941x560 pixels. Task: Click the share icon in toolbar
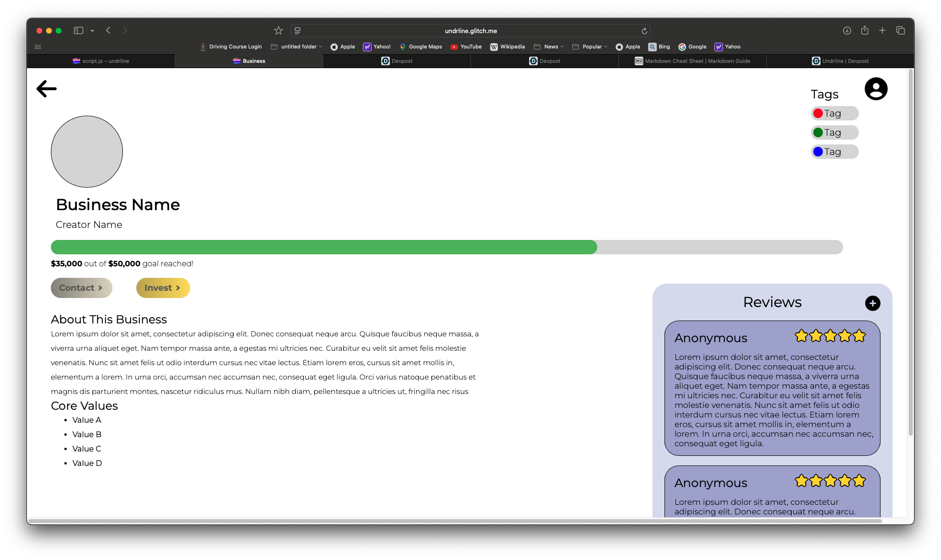coord(865,31)
